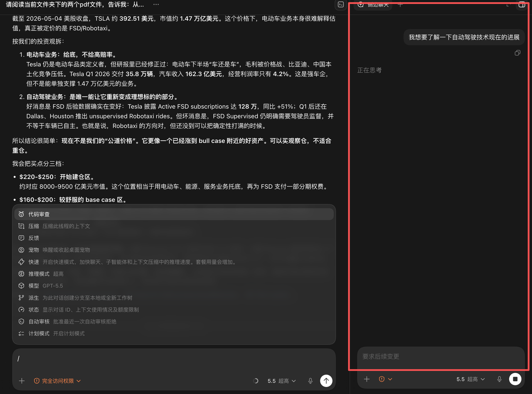Click the thread title at top
The width and height of the screenshot is (532, 394).
pos(75,4)
